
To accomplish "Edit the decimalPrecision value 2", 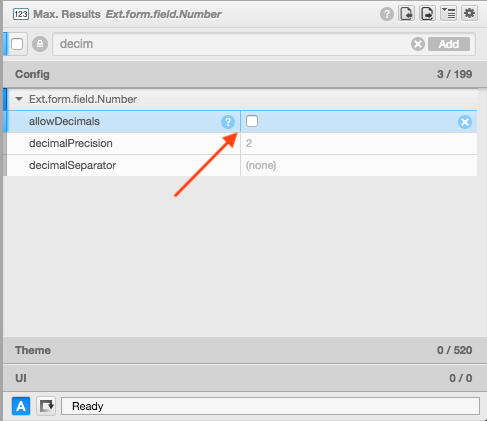I will pos(359,143).
